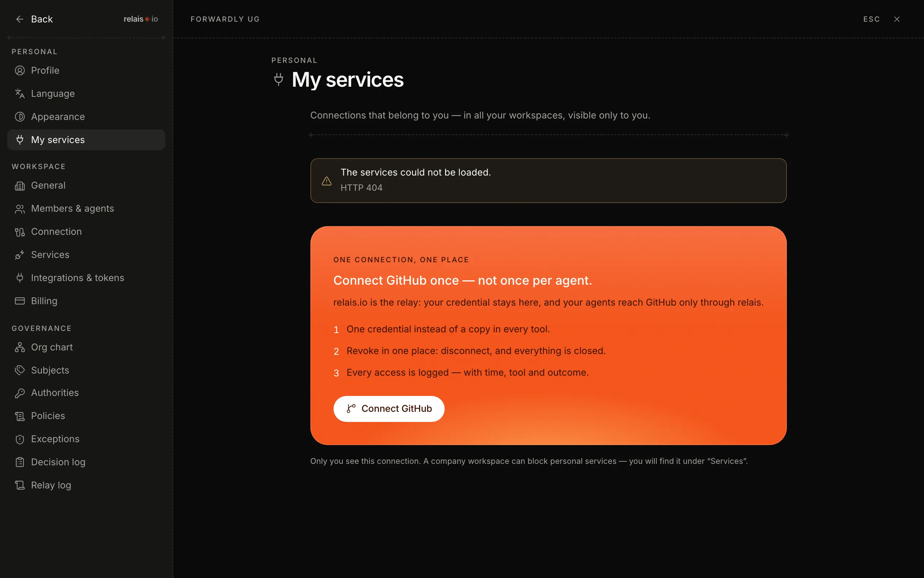924x578 pixels.
Task: Click the "Only you see this connection" footnote
Action: coord(529,461)
